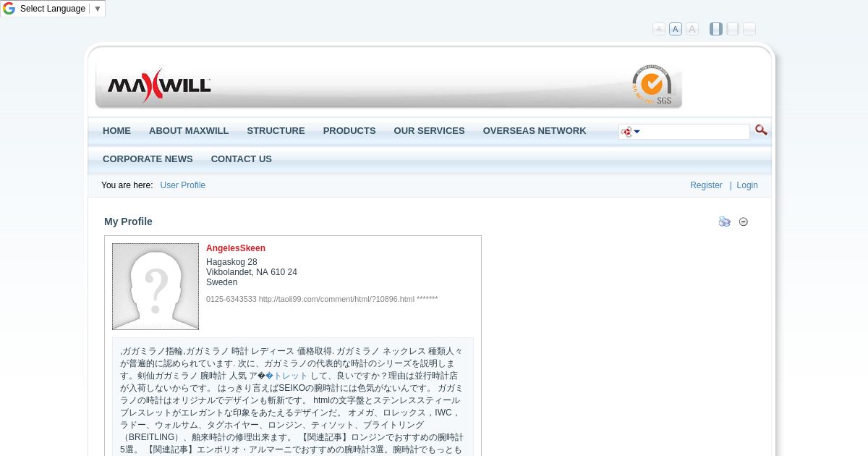Select the narrow page width layout icon
The image size is (868, 456).
coord(716,29)
